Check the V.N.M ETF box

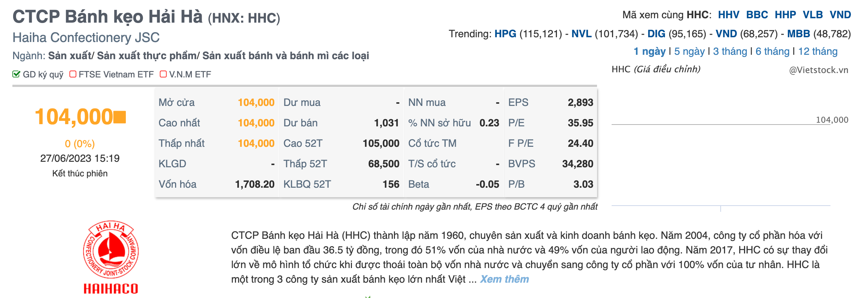click(163, 74)
